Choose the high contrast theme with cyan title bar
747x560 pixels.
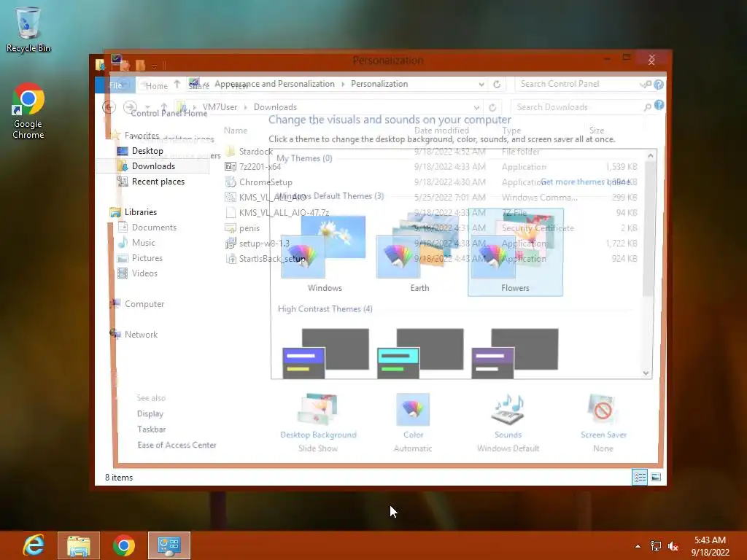click(420, 354)
